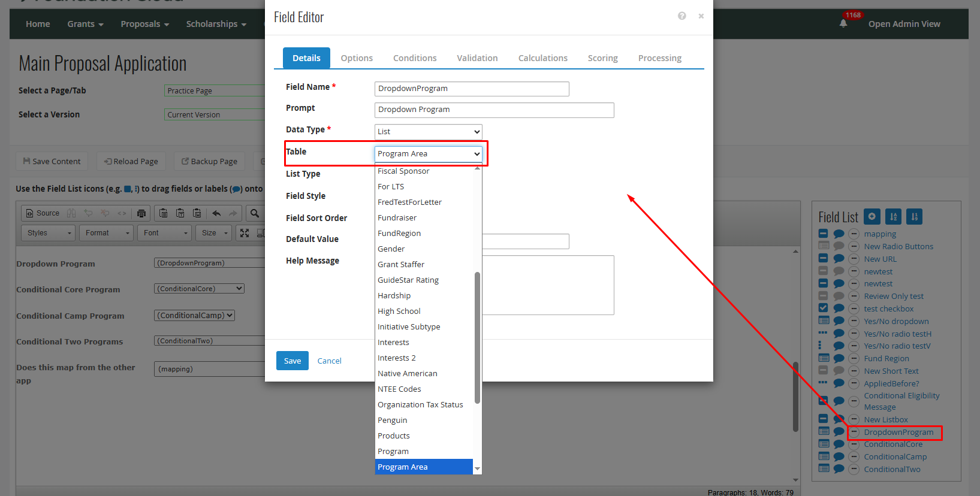Open the Conditional Core Program dropdown
This screenshot has height=496, width=980.
[199, 289]
